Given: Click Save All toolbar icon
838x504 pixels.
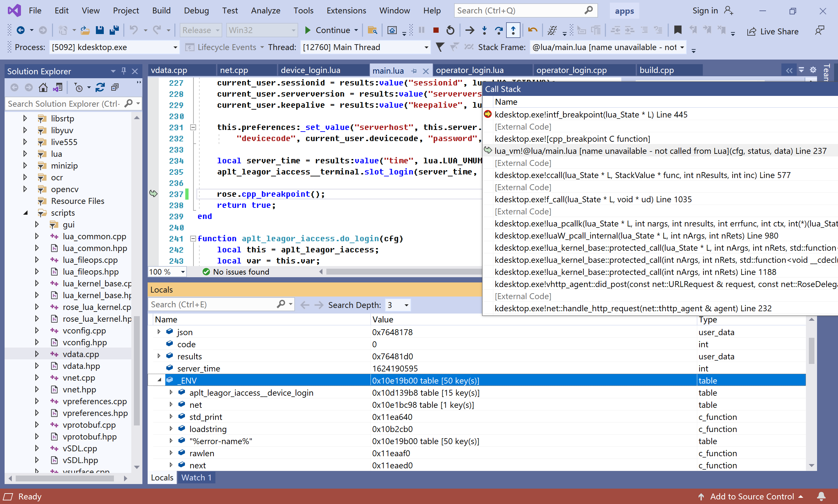Looking at the screenshot, I should 114,30.
